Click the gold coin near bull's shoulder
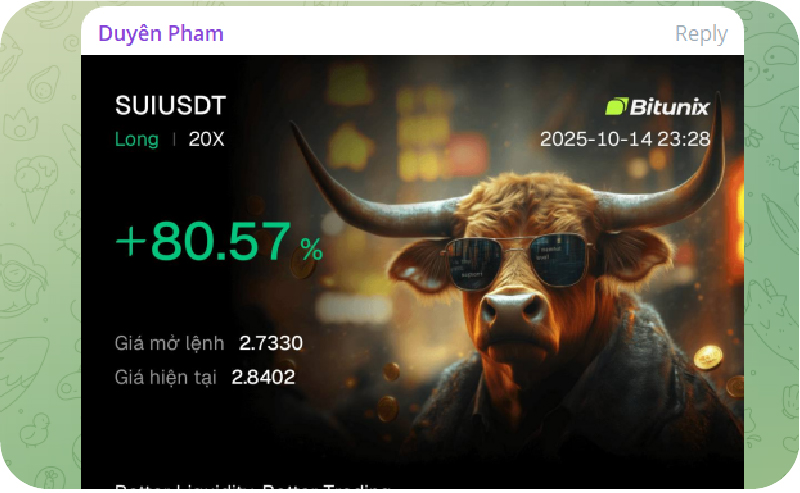800x493 pixels. point(708,357)
